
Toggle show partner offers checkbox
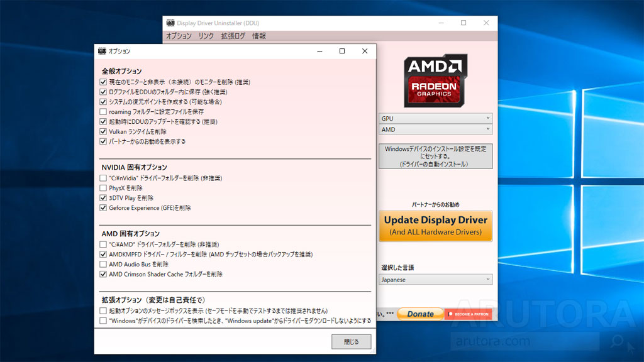pos(103,141)
